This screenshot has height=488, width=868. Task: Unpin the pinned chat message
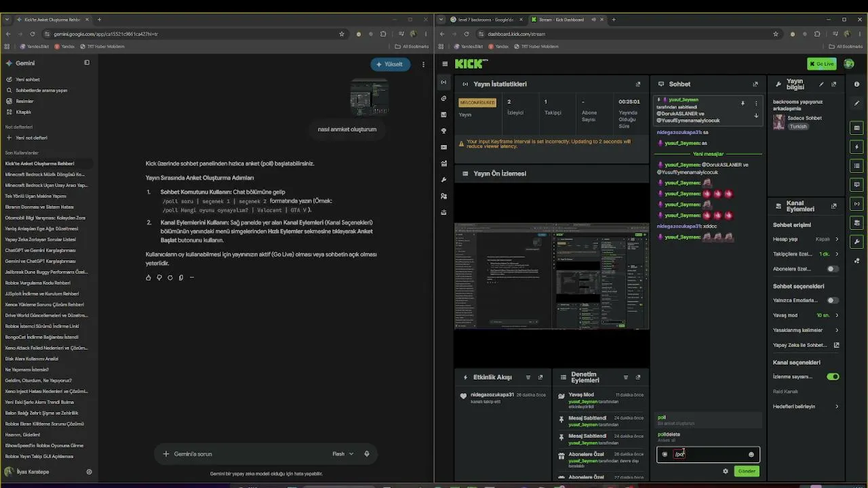[x=743, y=104]
